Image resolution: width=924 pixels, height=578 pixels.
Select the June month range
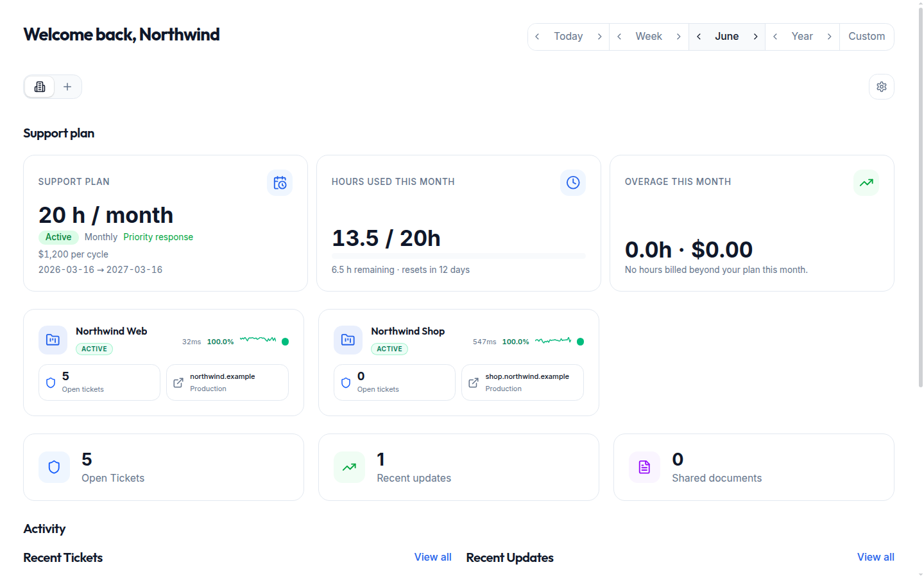click(x=727, y=37)
